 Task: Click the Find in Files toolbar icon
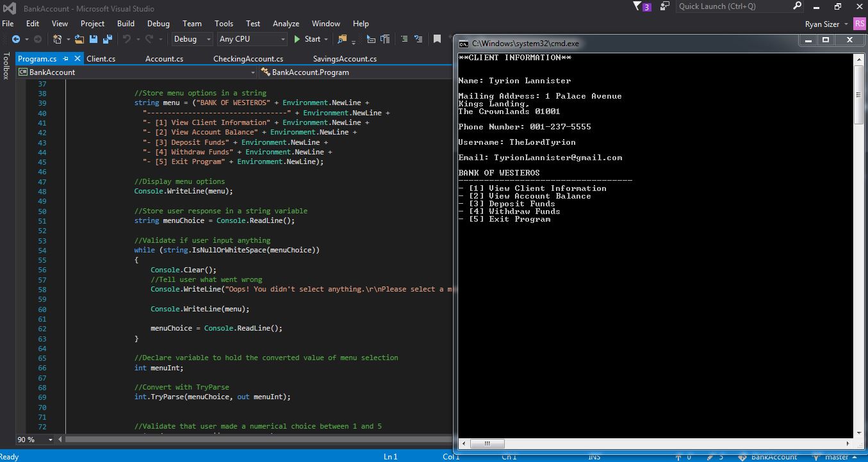click(342, 39)
